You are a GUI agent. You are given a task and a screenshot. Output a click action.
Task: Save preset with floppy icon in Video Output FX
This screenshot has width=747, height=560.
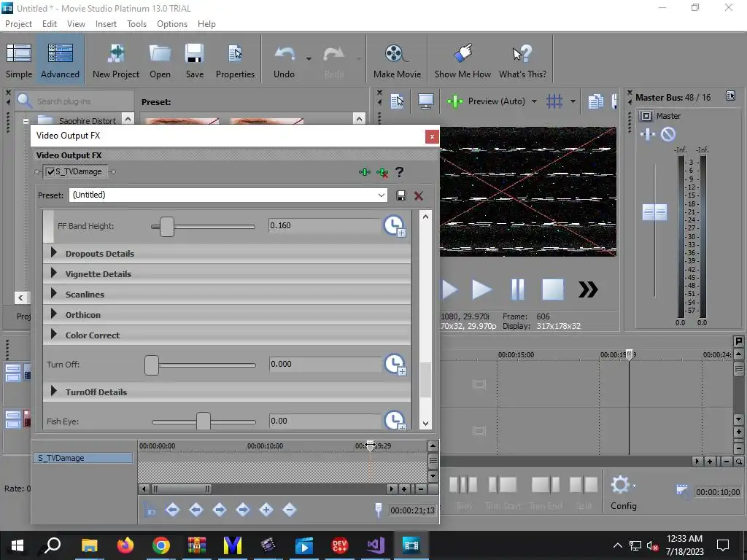[x=401, y=195]
